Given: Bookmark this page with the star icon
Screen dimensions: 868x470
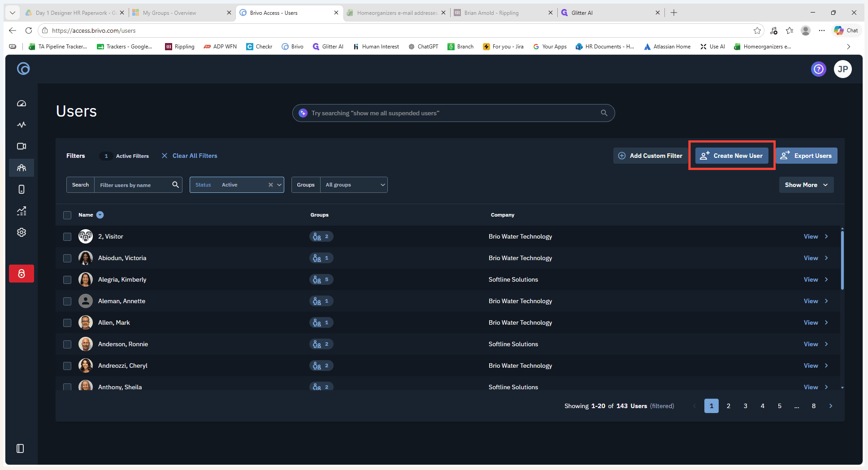Looking at the screenshot, I should pyautogui.click(x=757, y=30).
